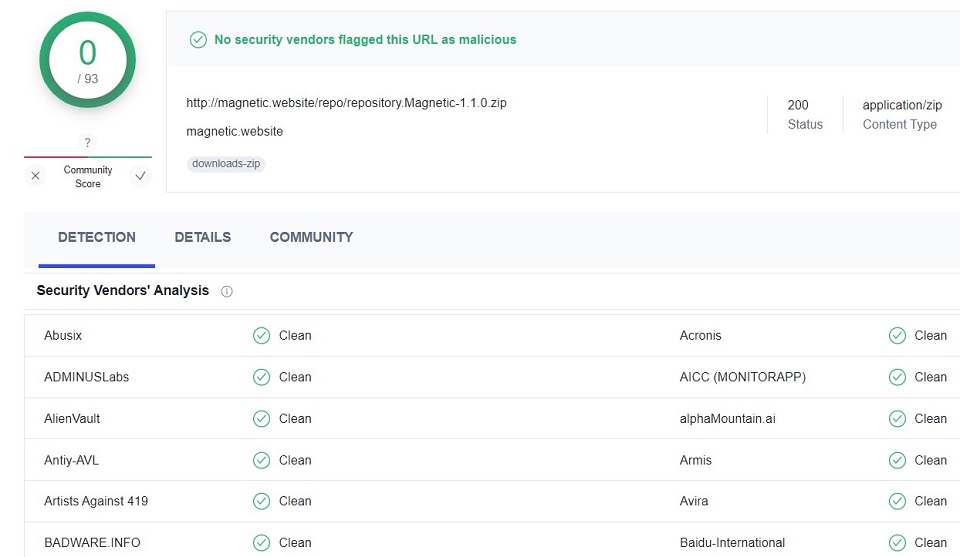Click the Artists Against 419 vendor name
This screenshot has height=557, width=960.
click(96, 501)
